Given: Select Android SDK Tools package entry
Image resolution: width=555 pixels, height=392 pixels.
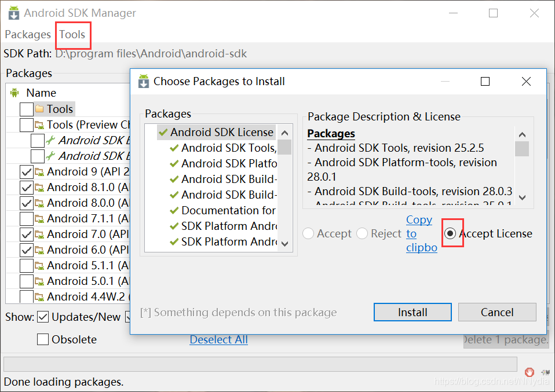Looking at the screenshot, I should [x=229, y=148].
